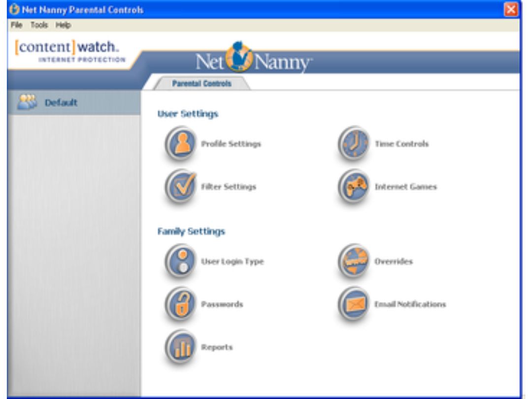Close the Net Nanny Parental Controls window
532x399 pixels.
511,9
